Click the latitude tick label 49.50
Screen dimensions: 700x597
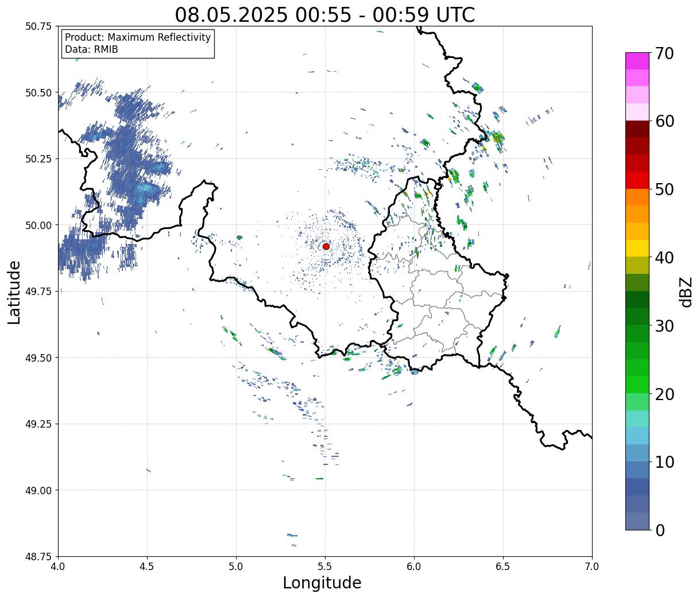[38, 358]
